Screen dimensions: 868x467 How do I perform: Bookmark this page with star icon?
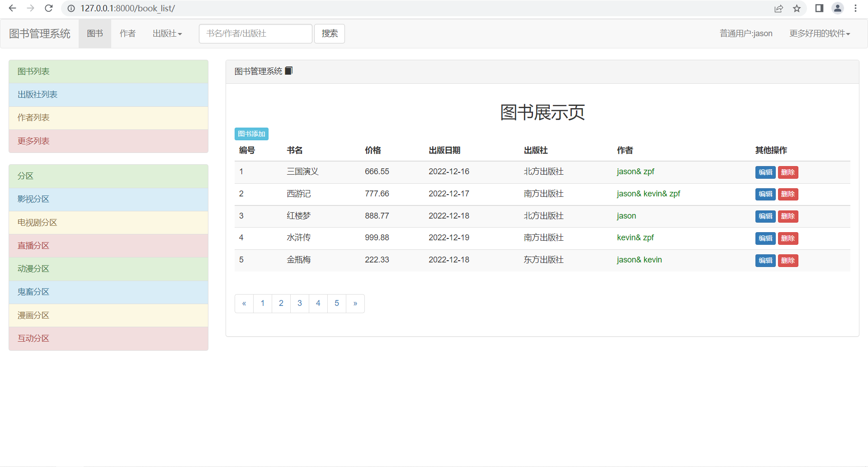coord(797,8)
